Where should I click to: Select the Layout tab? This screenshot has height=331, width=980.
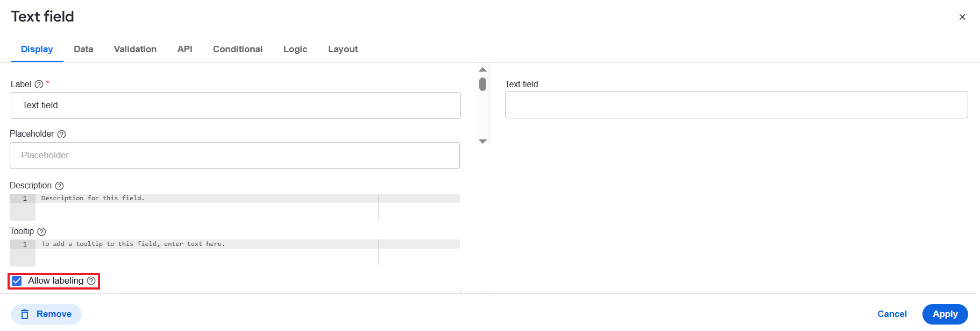point(343,49)
